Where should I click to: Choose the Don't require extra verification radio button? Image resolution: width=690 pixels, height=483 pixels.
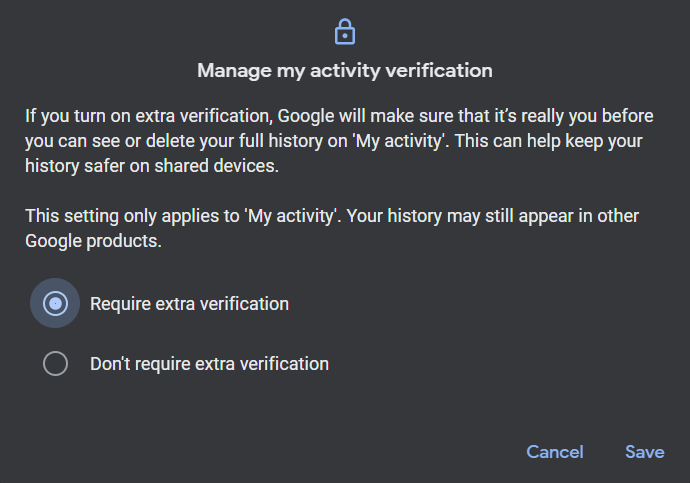(56, 364)
